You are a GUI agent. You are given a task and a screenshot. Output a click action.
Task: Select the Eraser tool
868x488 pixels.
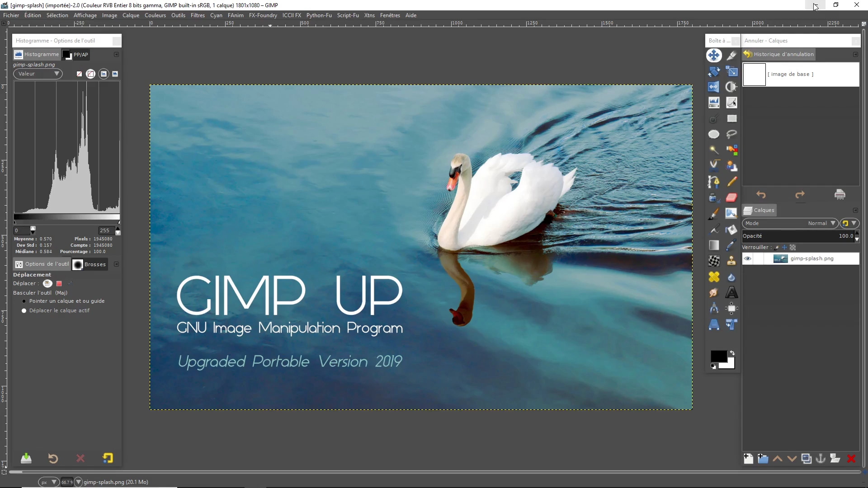(x=731, y=197)
